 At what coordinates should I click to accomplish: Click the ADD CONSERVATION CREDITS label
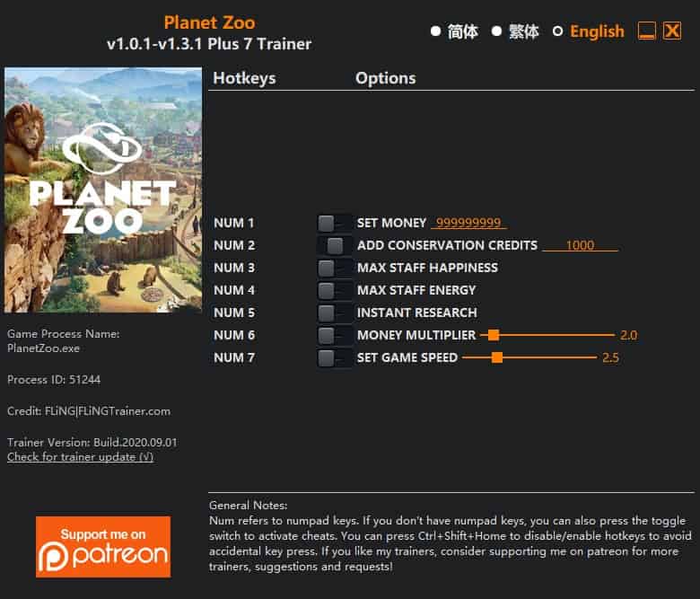[x=447, y=245]
